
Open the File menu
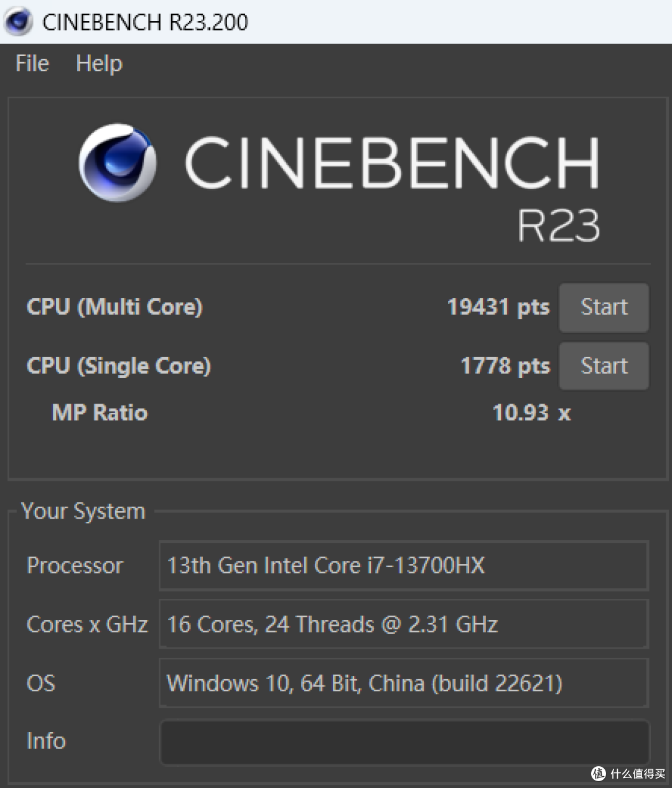tap(32, 63)
